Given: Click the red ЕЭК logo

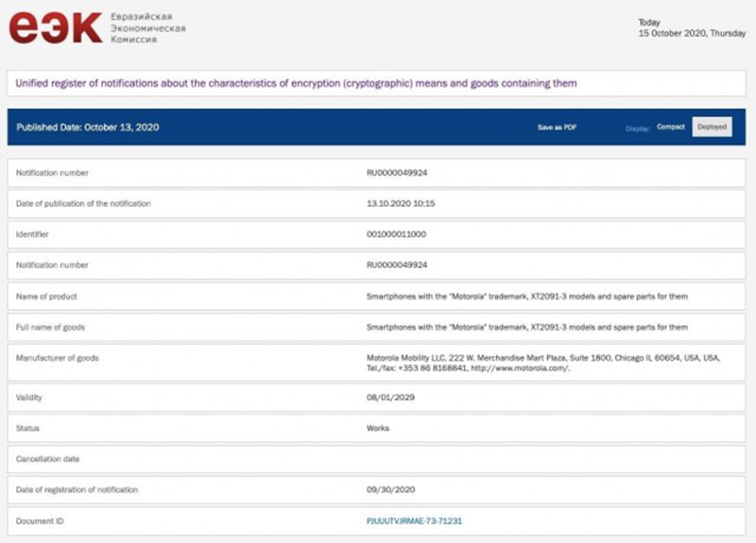Looking at the screenshot, I should click(x=55, y=28).
